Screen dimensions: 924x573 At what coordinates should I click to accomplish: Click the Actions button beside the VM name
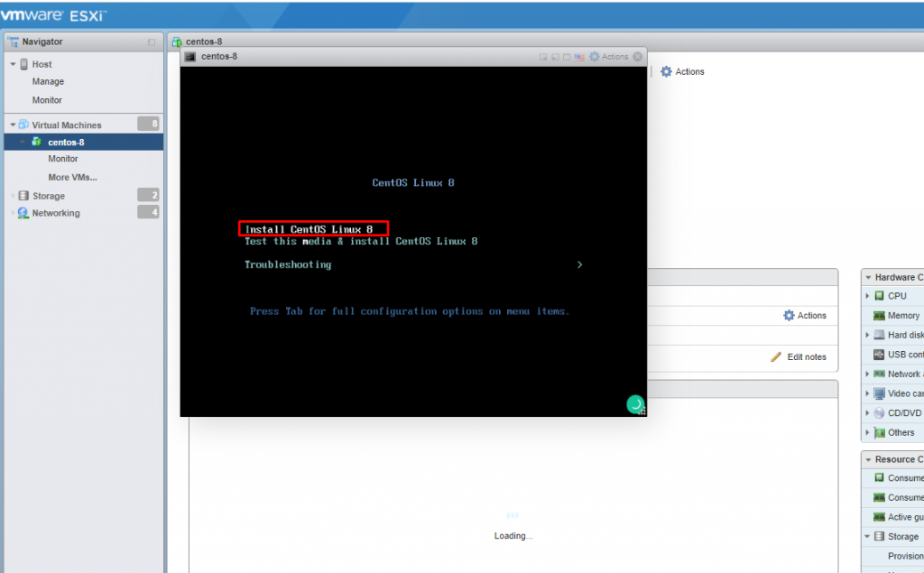point(681,71)
